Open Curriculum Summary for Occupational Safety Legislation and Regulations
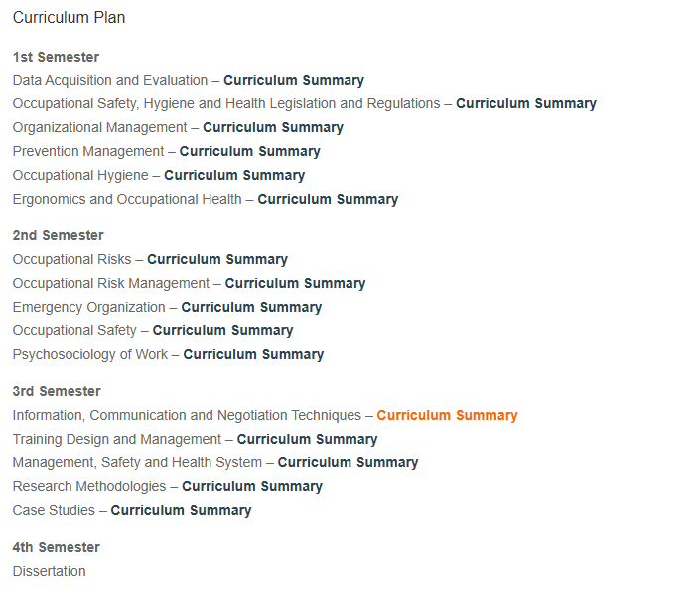Image resolution: width=700 pixels, height=602 pixels. pos(526,103)
